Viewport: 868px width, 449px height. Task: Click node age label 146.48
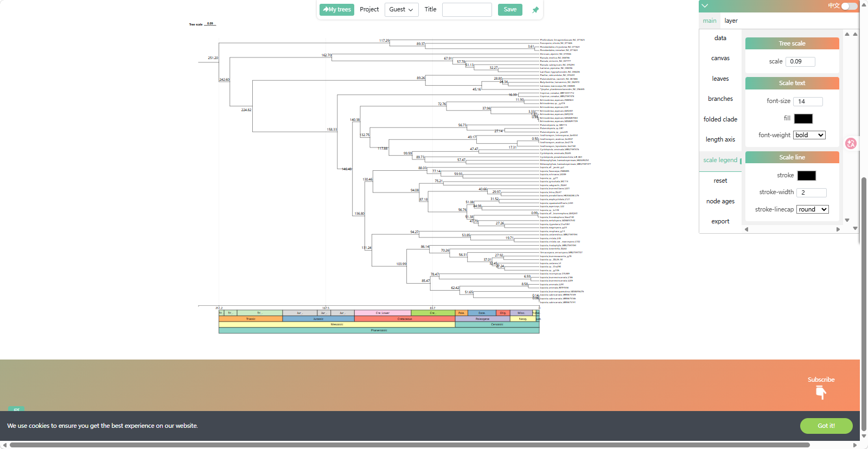click(x=347, y=169)
